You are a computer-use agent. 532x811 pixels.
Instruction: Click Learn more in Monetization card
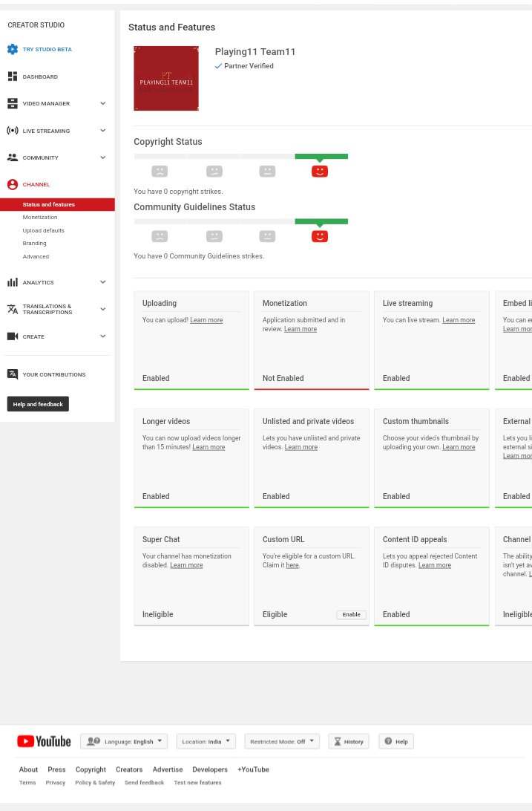click(x=301, y=329)
